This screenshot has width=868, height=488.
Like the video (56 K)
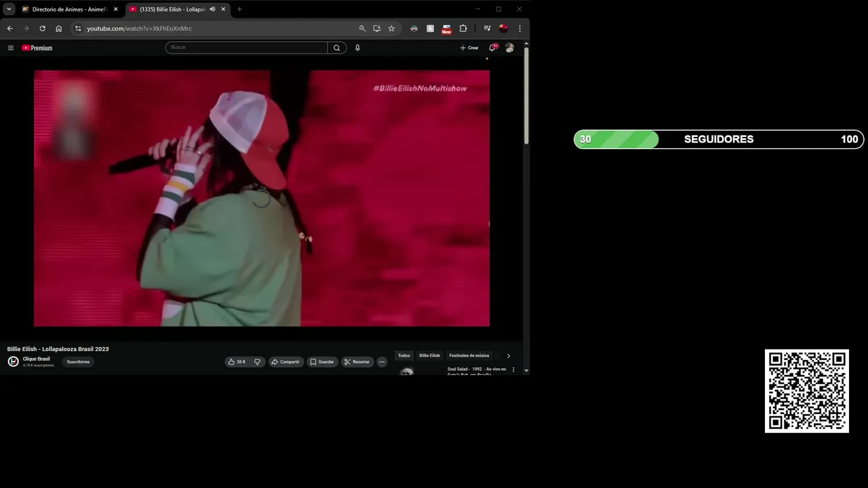click(237, 362)
